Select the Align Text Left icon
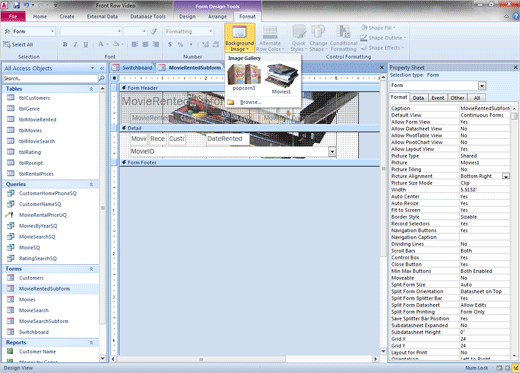 [135, 44]
